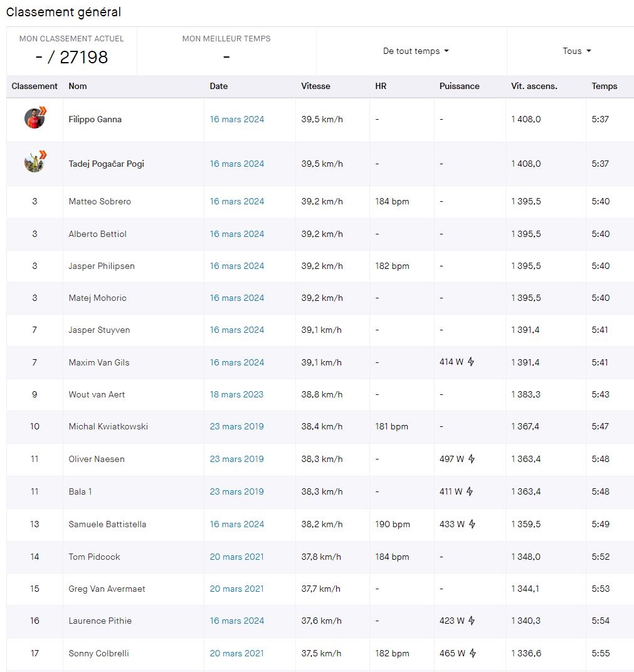Click athlete name Jasper Philipsen
634x672 pixels.
point(102,266)
